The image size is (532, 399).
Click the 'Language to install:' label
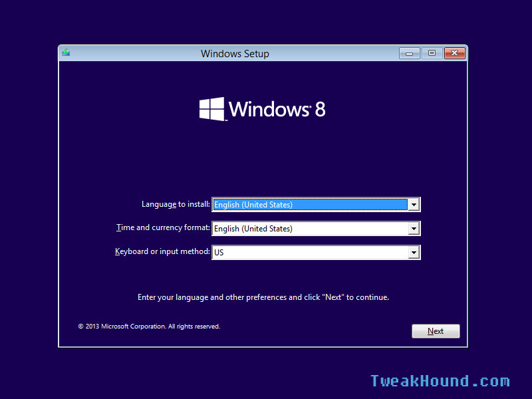tap(176, 204)
